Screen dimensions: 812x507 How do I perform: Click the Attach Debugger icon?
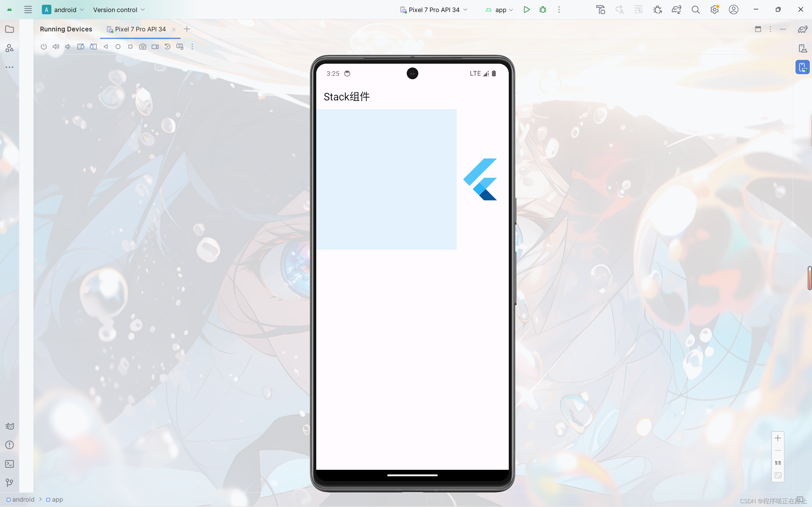pyautogui.click(x=657, y=10)
